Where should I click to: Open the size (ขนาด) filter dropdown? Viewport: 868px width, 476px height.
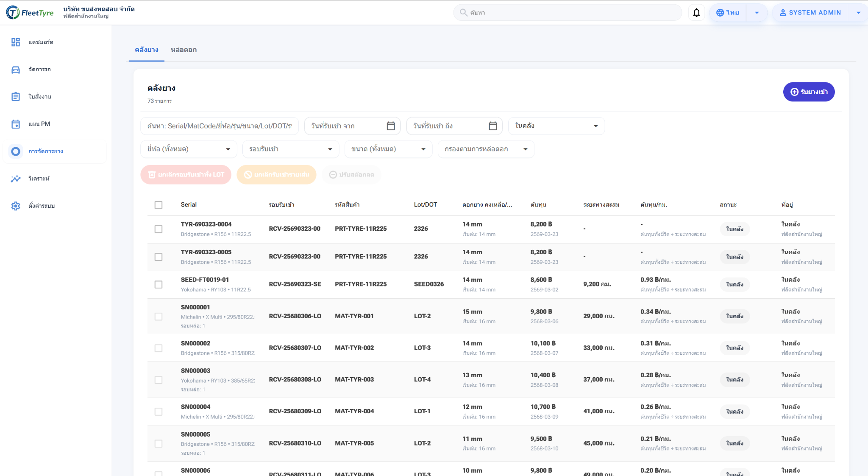pos(388,149)
